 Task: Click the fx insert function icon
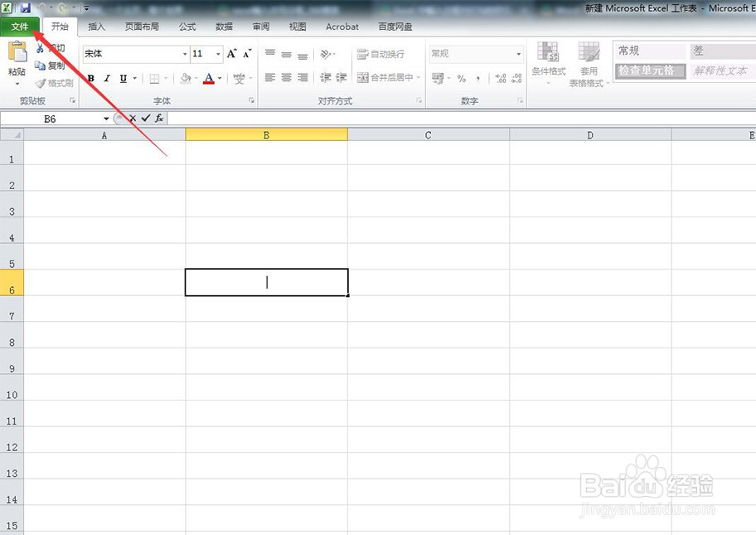pos(159,118)
